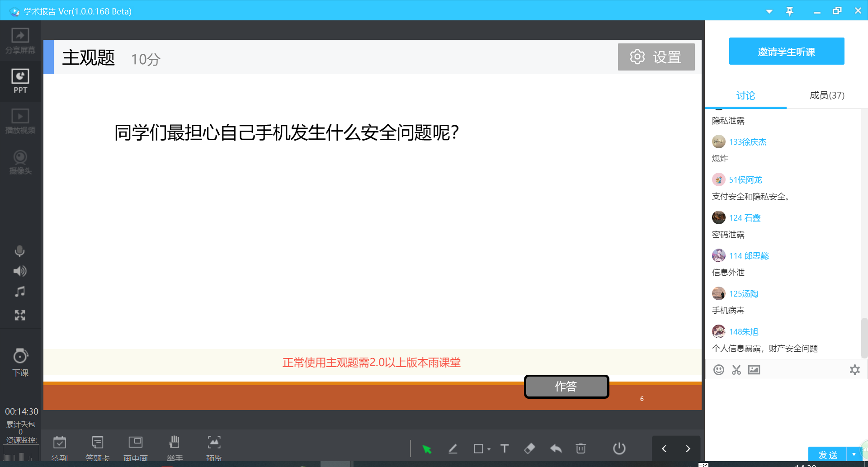This screenshot has height=467, width=868.
Task: Open the 签到 sign-in tool
Action: point(60,448)
